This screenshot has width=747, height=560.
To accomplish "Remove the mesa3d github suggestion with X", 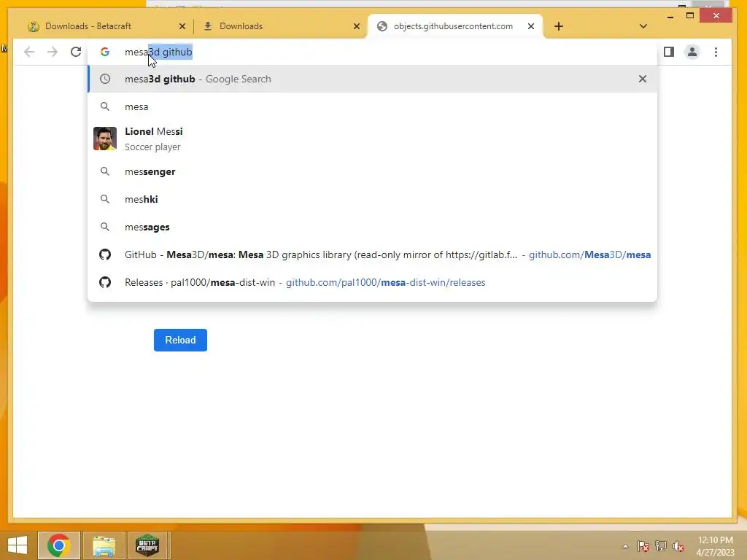I will [x=643, y=79].
